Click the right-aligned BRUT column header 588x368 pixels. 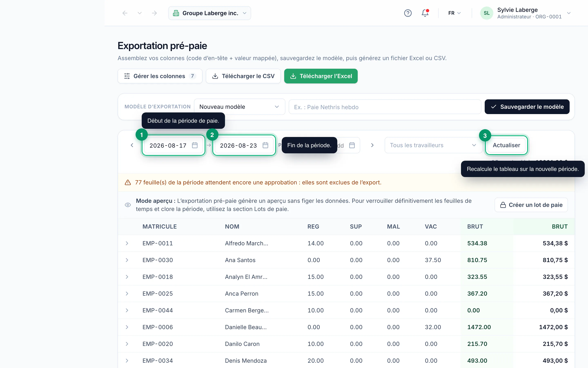[560, 227]
